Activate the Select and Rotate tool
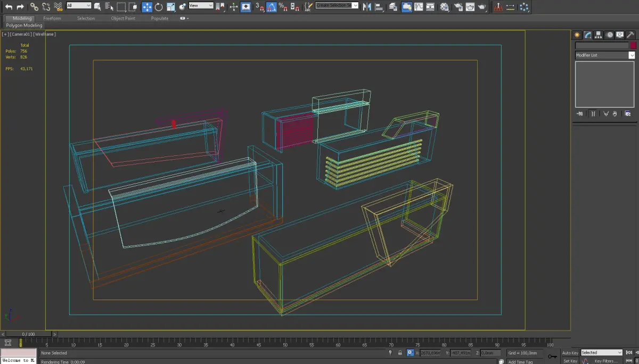639x364 pixels. click(x=159, y=7)
